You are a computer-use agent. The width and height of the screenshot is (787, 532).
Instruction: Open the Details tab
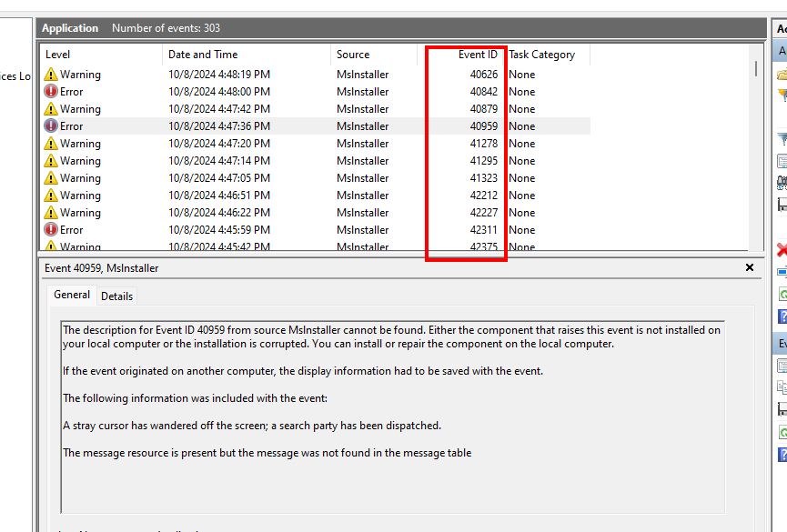pyautogui.click(x=117, y=296)
